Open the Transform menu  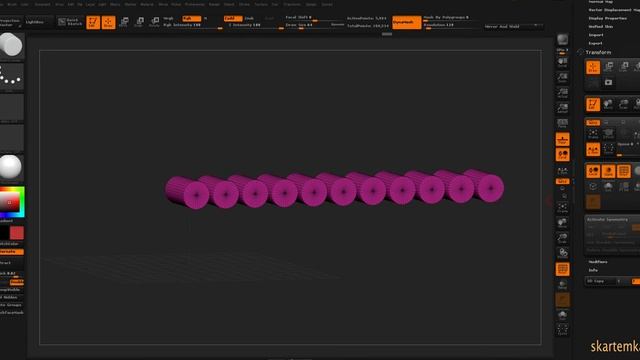pyautogui.click(x=292, y=4)
